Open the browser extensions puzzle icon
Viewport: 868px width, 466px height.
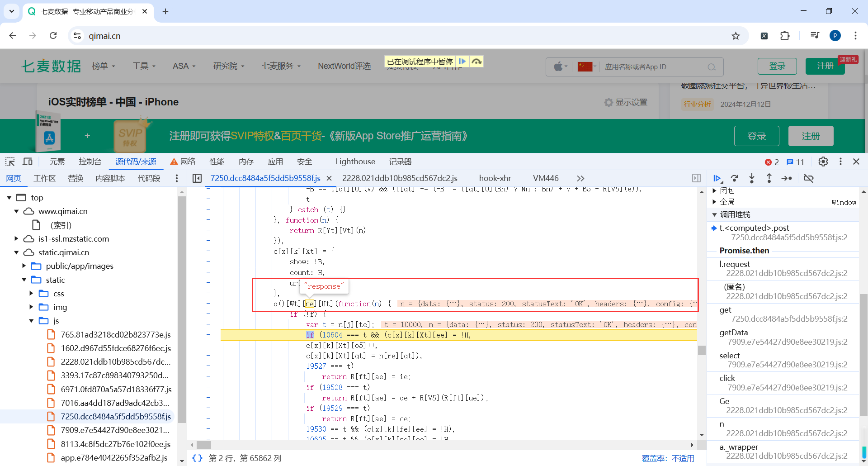785,36
